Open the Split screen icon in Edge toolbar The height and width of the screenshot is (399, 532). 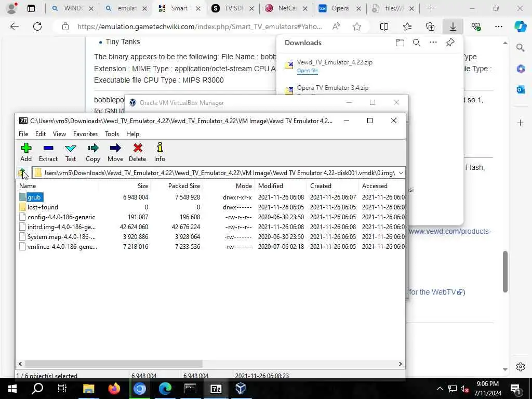coord(384,26)
